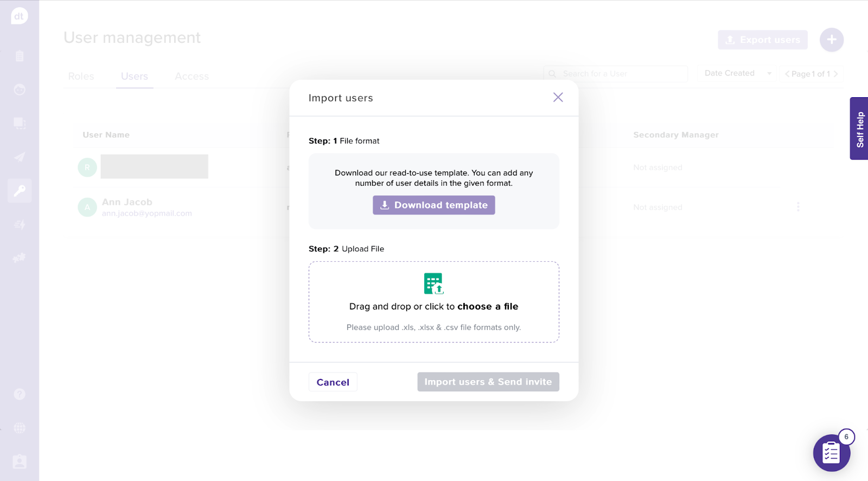Open the clipboard icon in sidebar
The height and width of the screenshot is (481, 868).
(x=20, y=56)
